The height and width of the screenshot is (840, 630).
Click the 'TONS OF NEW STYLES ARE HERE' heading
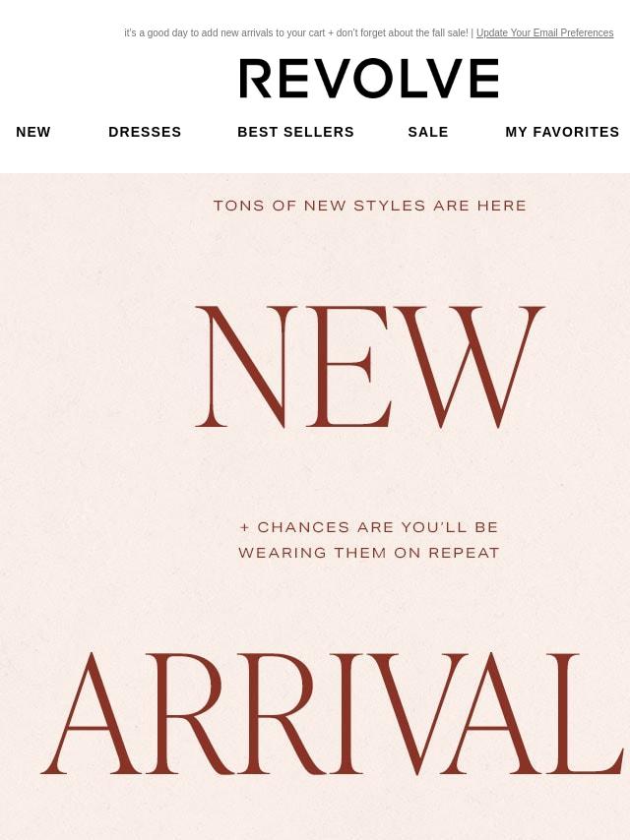370,206
